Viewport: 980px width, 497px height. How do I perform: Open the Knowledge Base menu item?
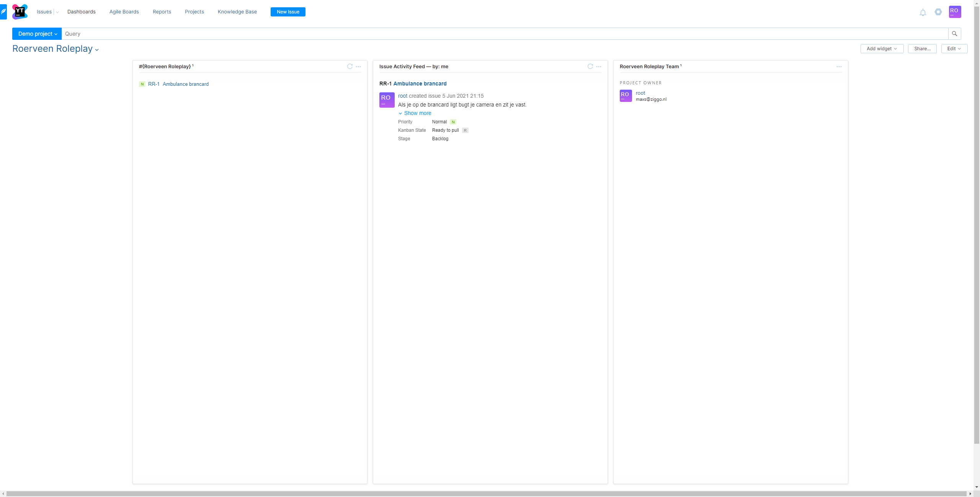point(237,12)
